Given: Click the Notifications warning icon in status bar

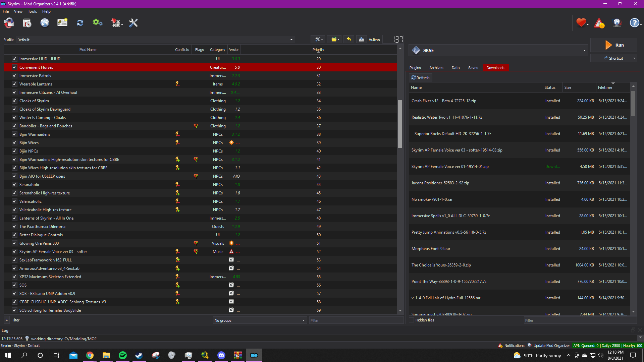Looking at the screenshot, I should tap(500, 346).
